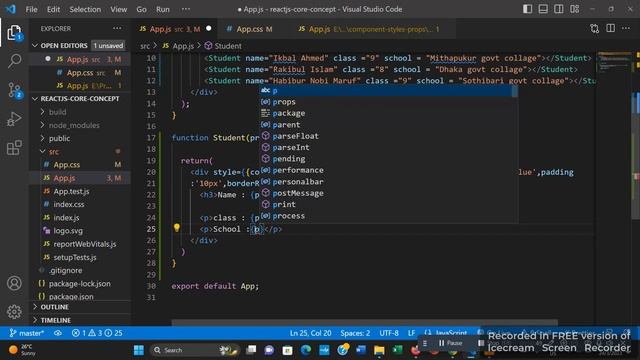Open the Manage gear icon
Screen dimensions: 640x360
[14, 311]
